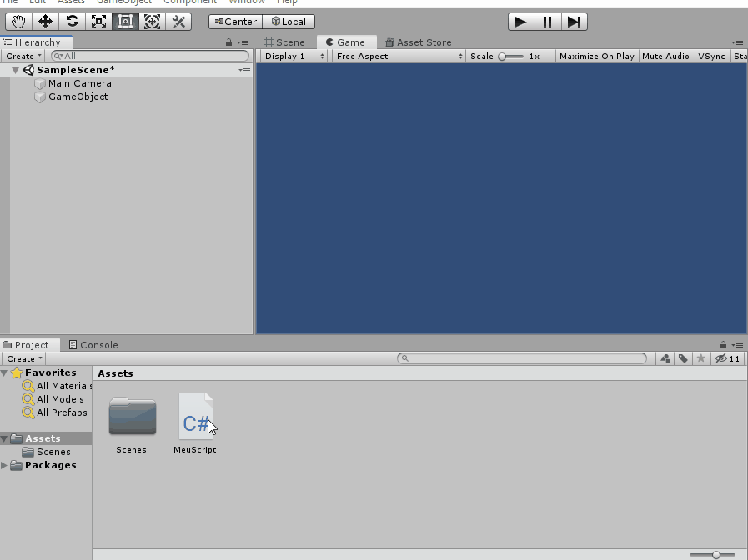748x560 pixels.
Task: Open the custom editor tools icon
Action: point(178,22)
